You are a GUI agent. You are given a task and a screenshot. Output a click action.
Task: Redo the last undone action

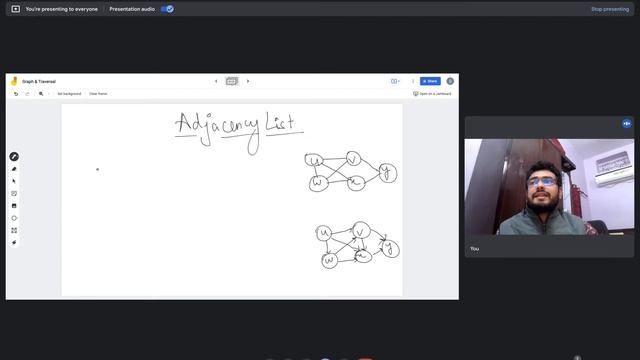click(27, 94)
